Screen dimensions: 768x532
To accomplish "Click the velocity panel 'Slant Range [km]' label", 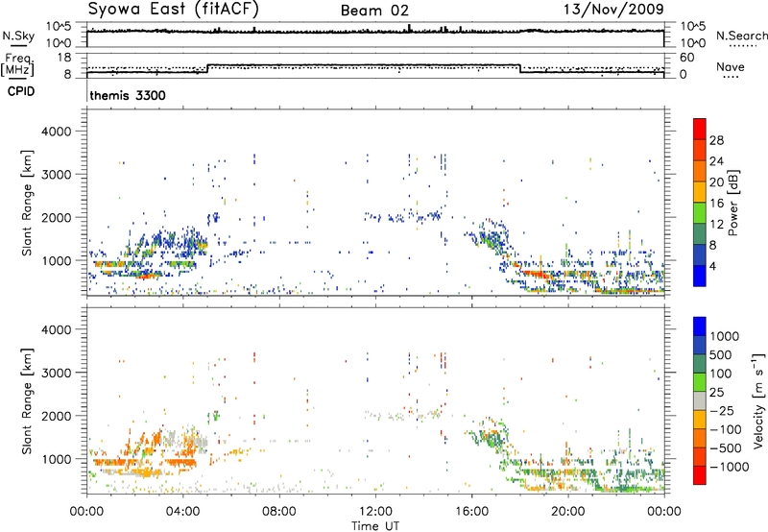I will click(x=27, y=401).
